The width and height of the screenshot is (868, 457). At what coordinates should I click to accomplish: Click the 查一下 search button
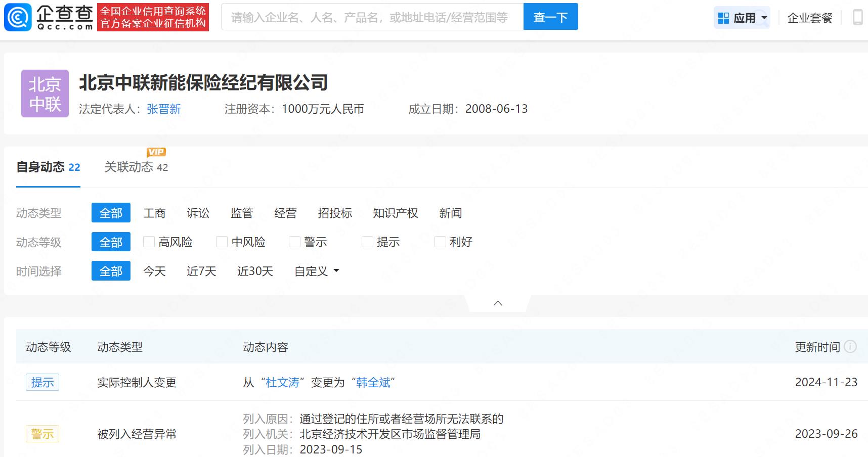(x=550, y=17)
